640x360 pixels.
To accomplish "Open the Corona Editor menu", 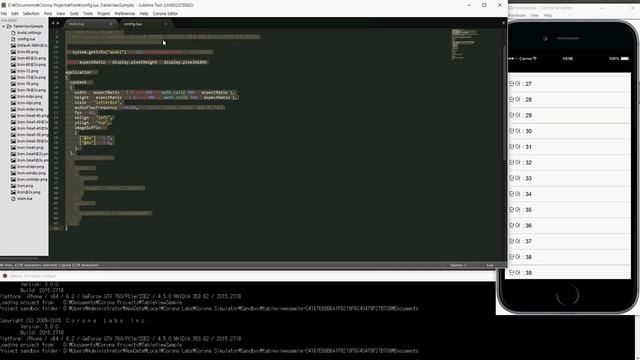I will 165,13.
